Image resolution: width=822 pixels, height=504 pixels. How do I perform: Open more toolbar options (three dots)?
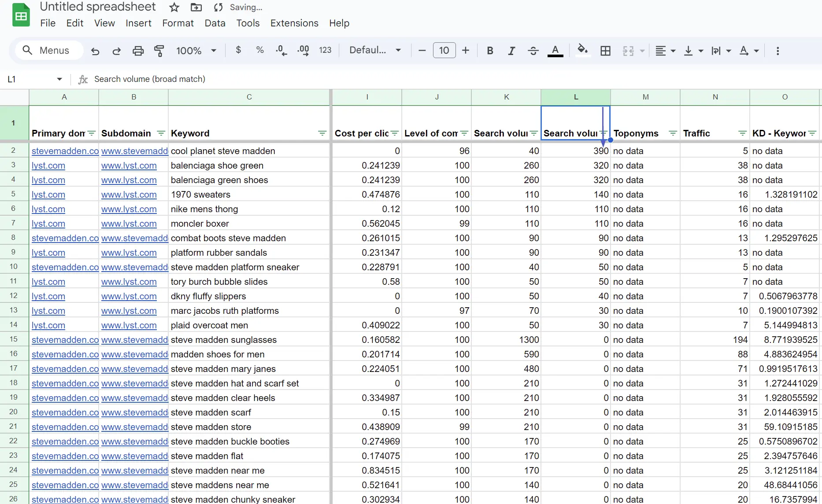pyautogui.click(x=778, y=51)
